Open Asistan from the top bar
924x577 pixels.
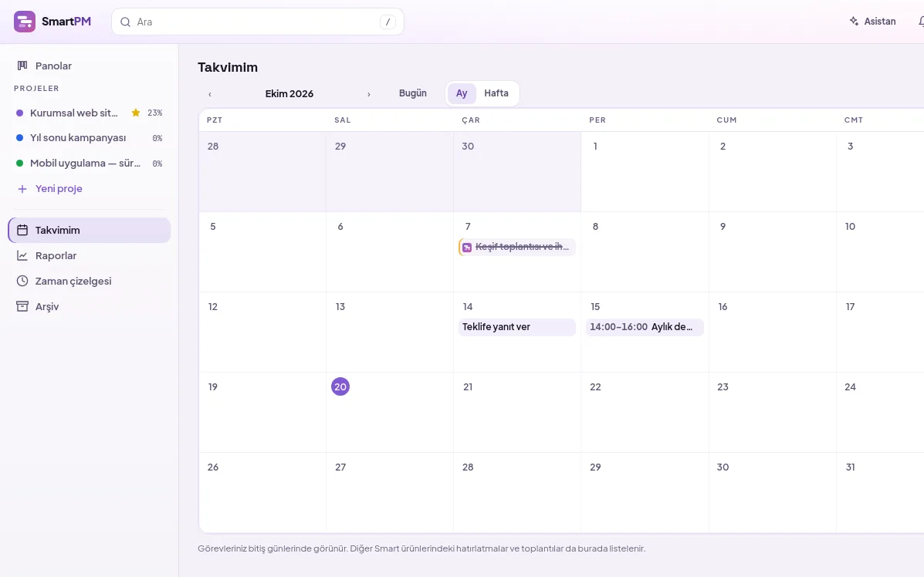[x=873, y=21]
